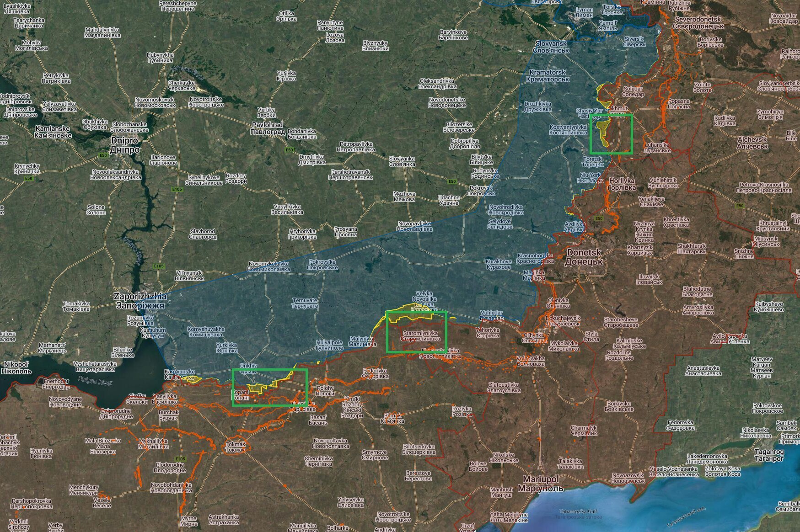The width and height of the screenshot is (800, 532).
Task: Select the Kostyantynivka label
Action: (x=568, y=130)
